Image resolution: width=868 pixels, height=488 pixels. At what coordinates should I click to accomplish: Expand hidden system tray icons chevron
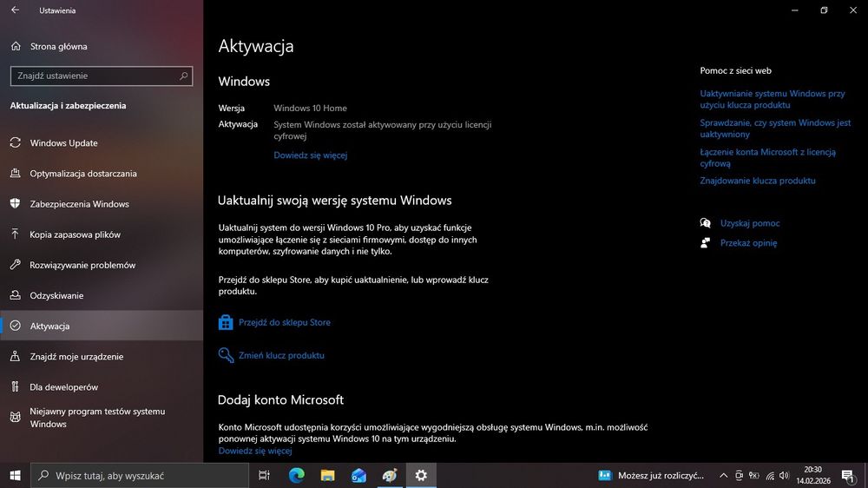point(724,475)
